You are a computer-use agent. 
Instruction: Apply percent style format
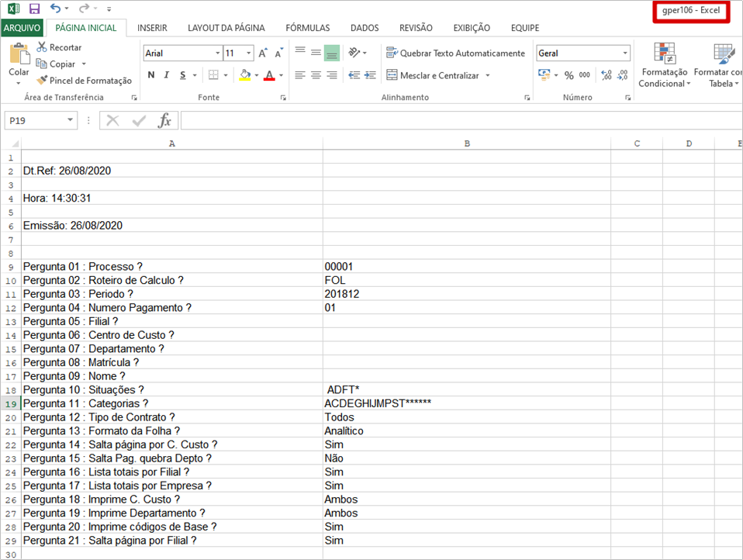(x=569, y=75)
